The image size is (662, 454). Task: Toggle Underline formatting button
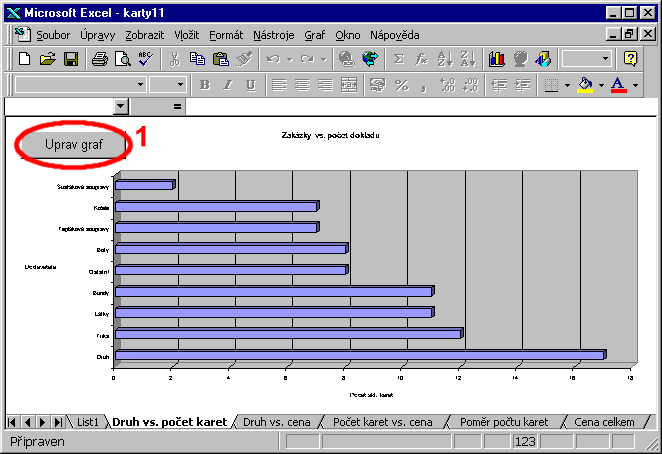[250, 85]
